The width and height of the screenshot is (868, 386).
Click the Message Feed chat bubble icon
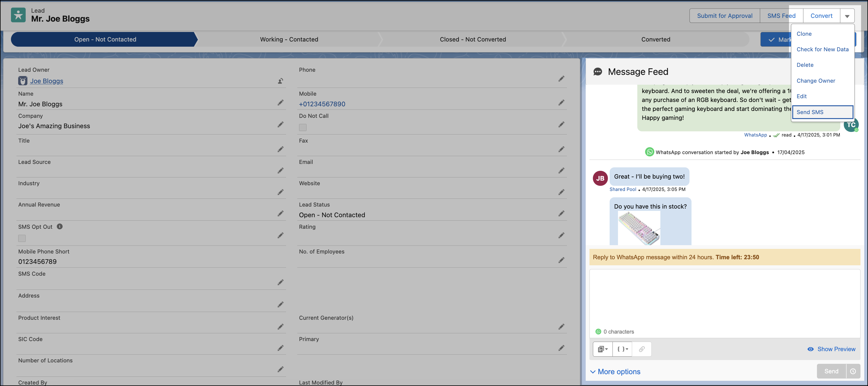pos(598,72)
